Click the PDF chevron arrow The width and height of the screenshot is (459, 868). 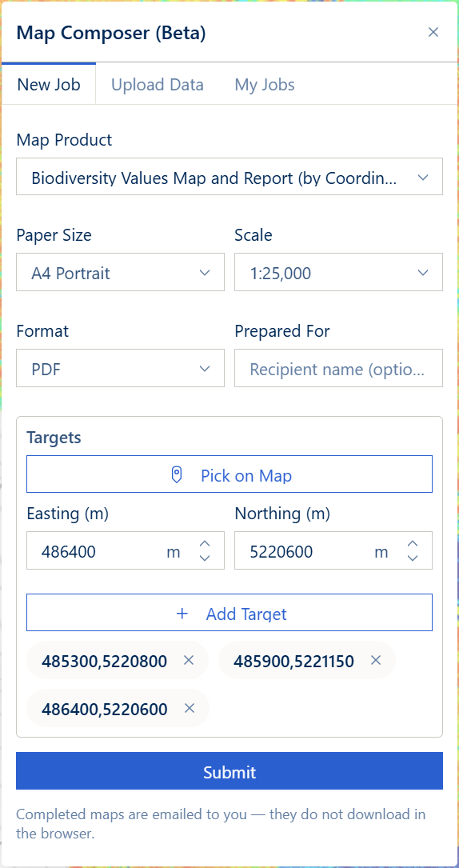(205, 369)
